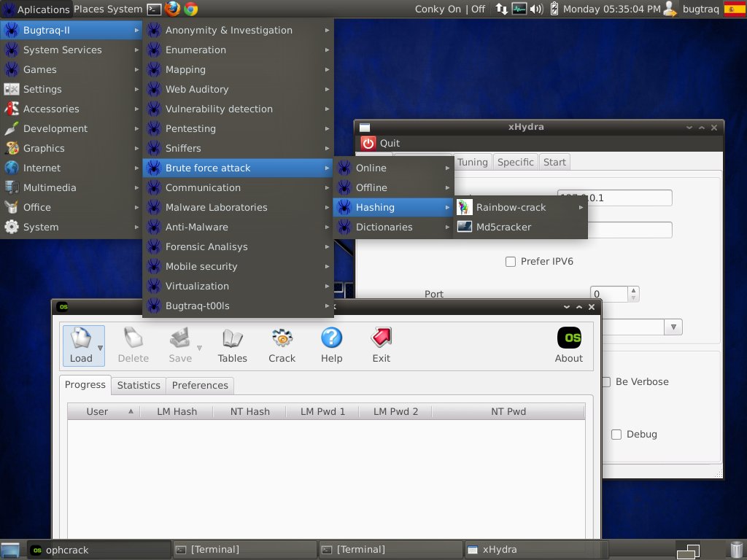
Task: Open the Load button dropdown arrow
Action: (x=100, y=348)
